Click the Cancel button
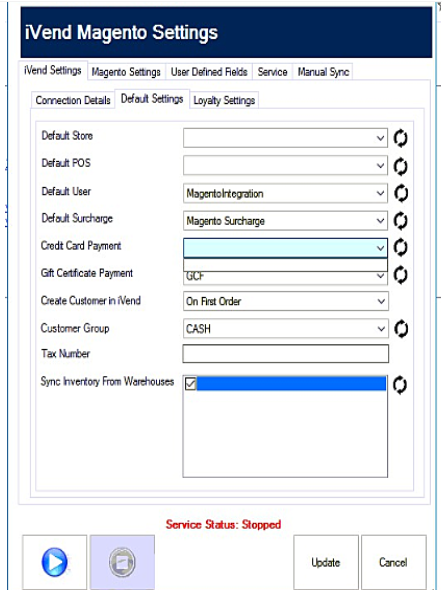442x598 pixels. (x=393, y=562)
